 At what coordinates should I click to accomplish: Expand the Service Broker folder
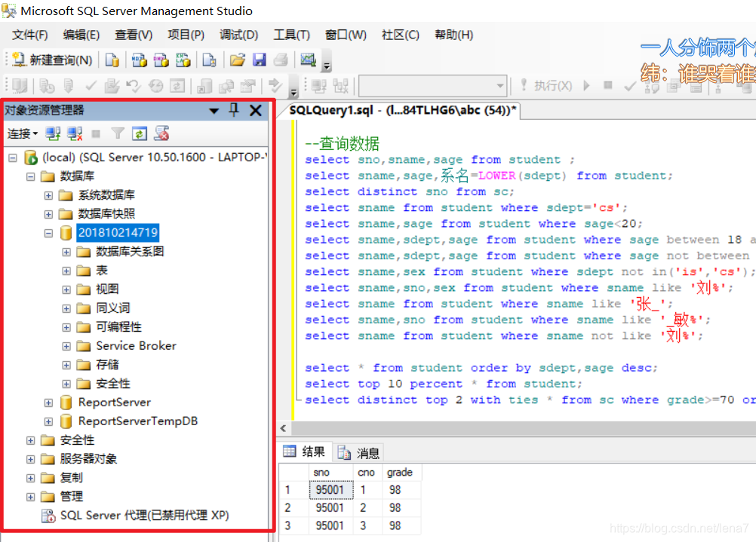click(66, 346)
